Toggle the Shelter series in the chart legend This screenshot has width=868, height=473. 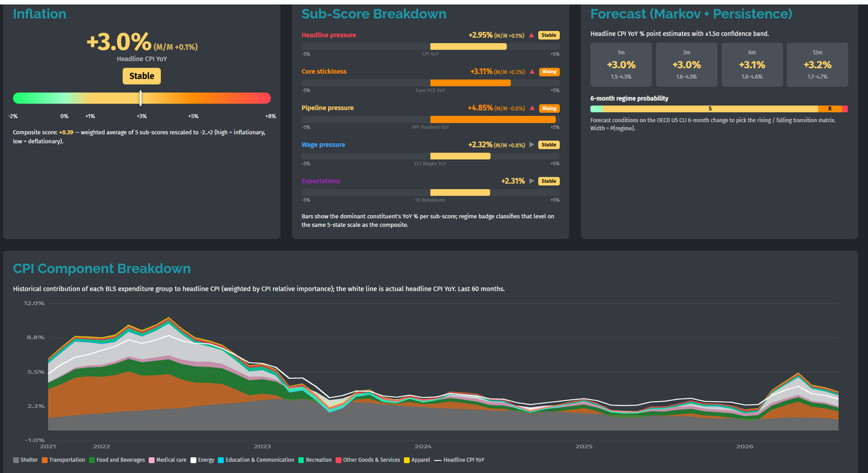point(25,460)
